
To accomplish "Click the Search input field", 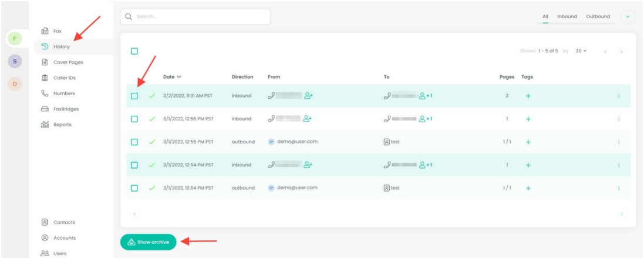I will (x=195, y=16).
